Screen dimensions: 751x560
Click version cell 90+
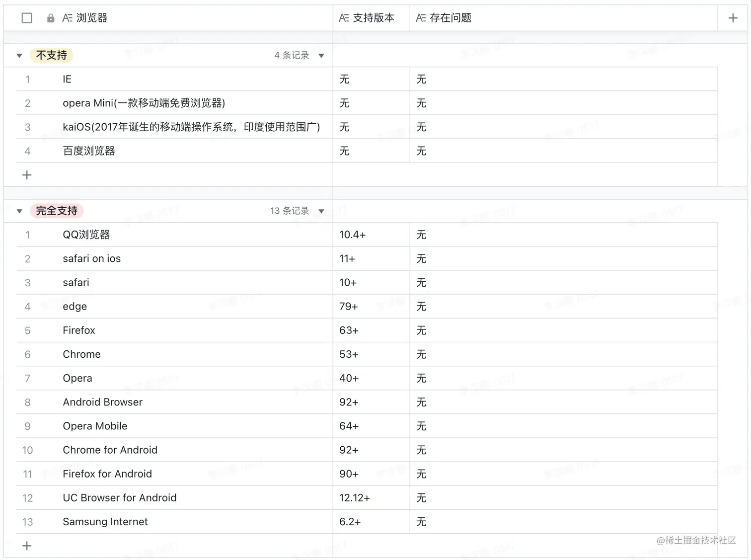(x=371, y=474)
